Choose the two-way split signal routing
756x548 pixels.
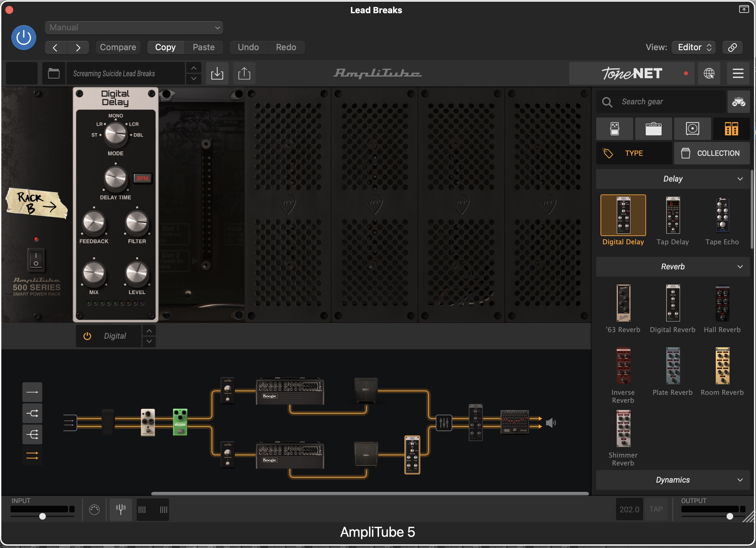pyautogui.click(x=32, y=413)
